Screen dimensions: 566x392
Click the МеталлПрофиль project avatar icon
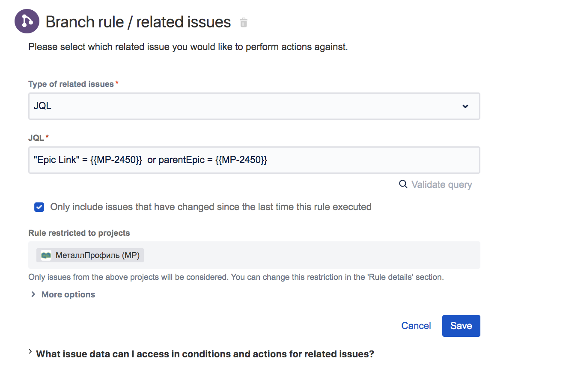pos(46,255)
